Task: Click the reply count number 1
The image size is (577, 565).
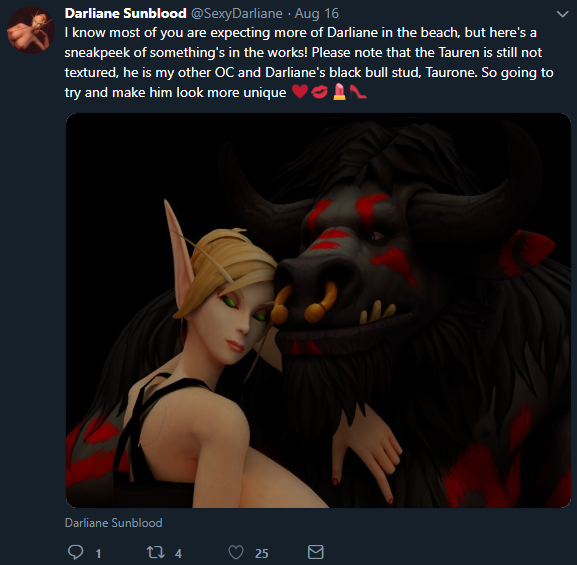Action: point(98,554)
